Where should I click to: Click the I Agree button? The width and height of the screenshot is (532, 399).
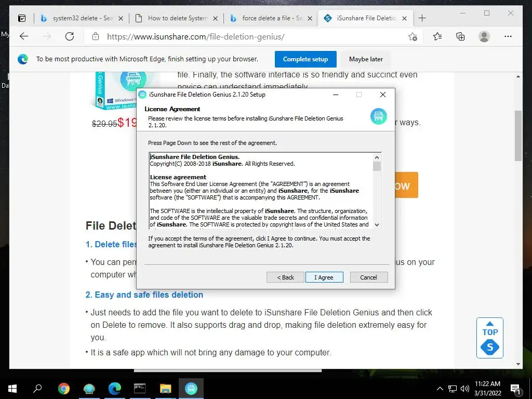(x=324, y=277)
